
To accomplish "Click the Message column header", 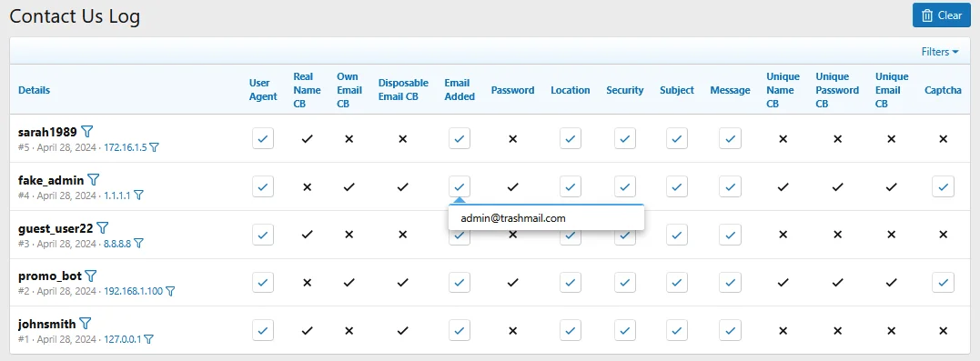I will click(x=730, y=90).
